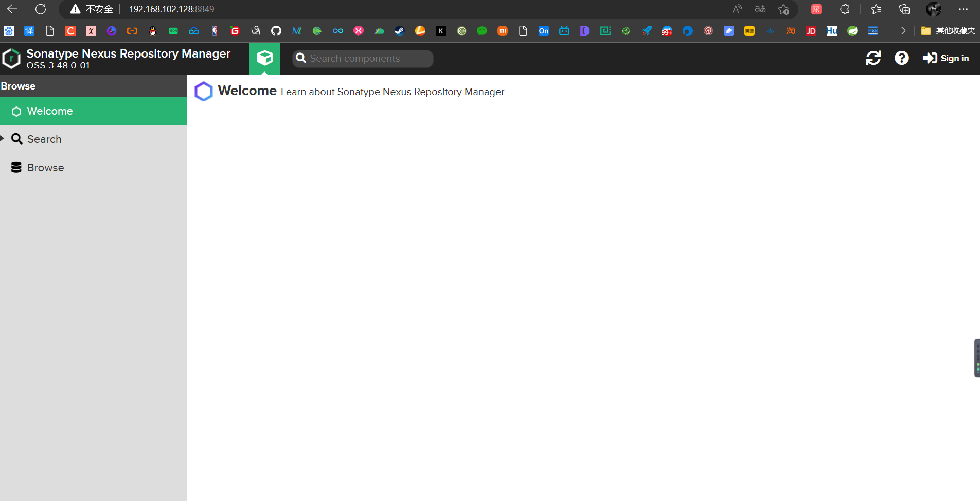Open the green WeChat bookmark icon

482,31
